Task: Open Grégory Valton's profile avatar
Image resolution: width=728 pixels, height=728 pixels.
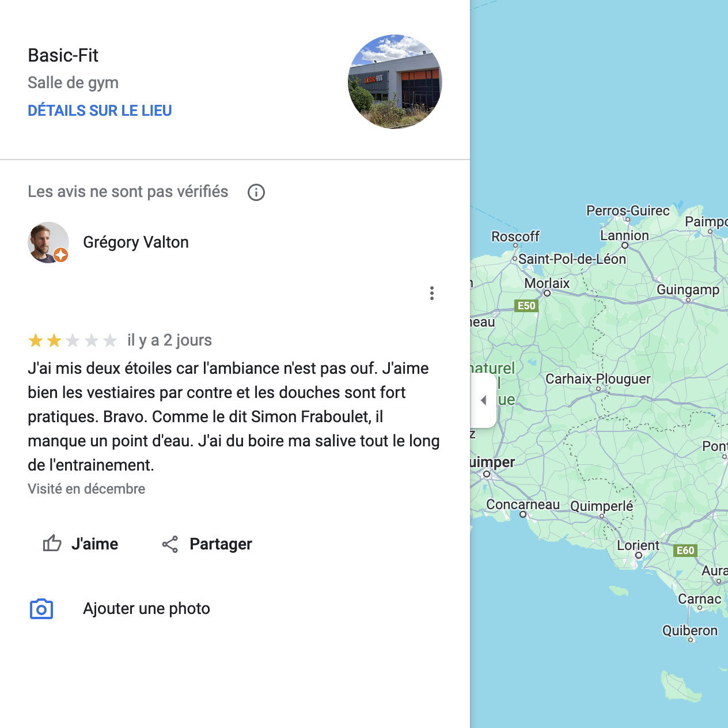Action: click(48, 242)
